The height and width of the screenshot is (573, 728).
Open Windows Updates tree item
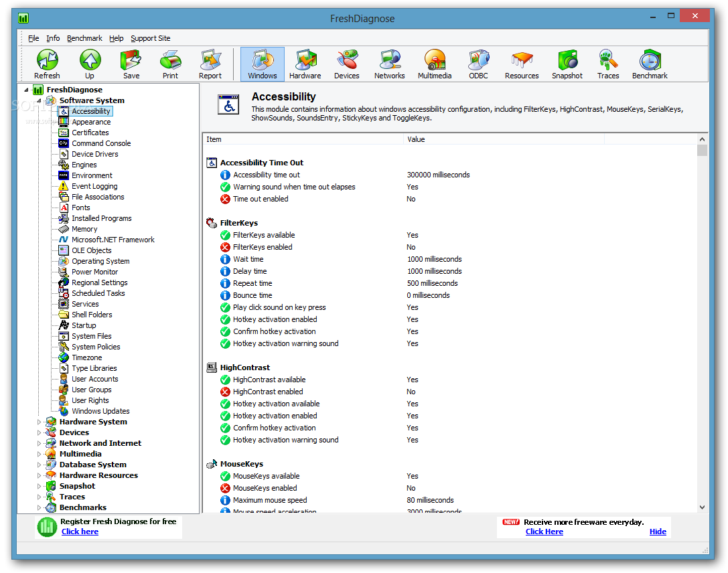100,411
